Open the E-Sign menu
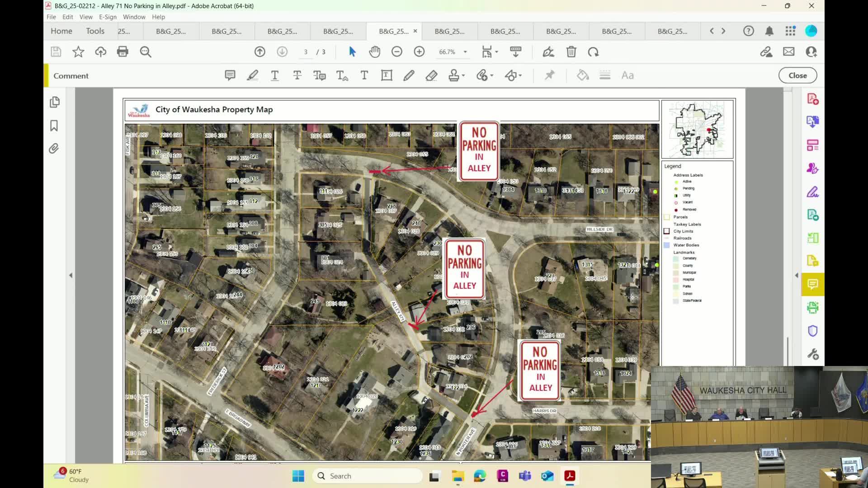This screenshot has width=868, height=488. pyautogui.click(x=108, y=17)
